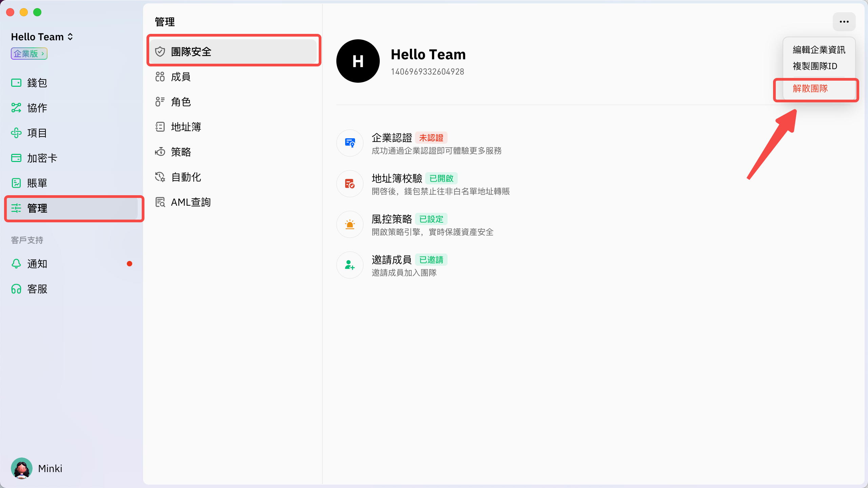Open the Minki user profile avatar
Viewport: 868px width, 488px height.
pyautogui.click(x=22, y=468)
